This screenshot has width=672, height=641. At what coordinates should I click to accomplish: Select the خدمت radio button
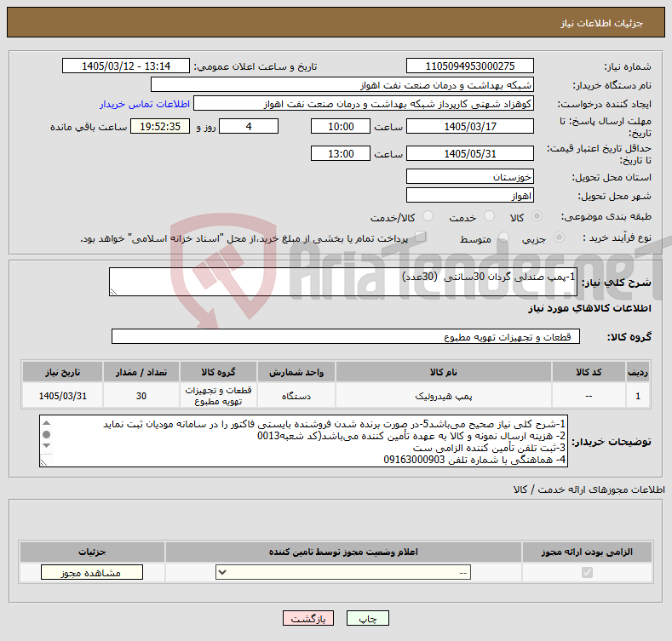point(489,216)
